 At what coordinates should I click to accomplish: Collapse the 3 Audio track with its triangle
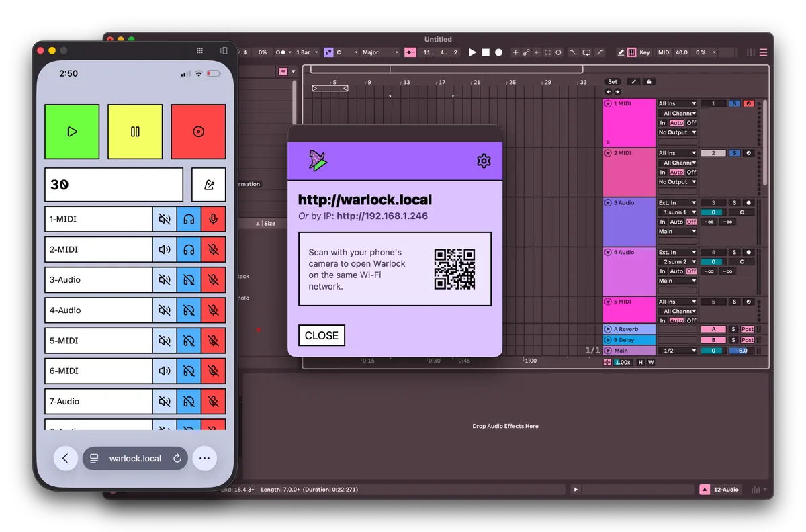pyautogui.click(x=608, y=203)
